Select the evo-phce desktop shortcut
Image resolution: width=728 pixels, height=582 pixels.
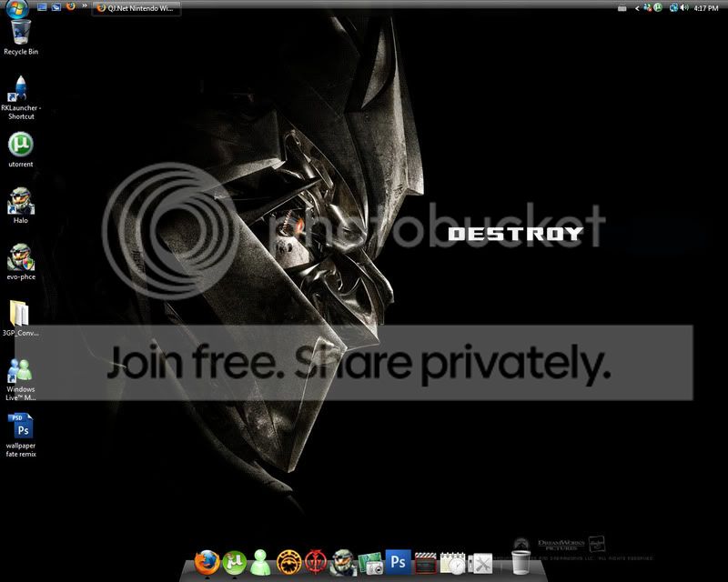pos(20,259)
